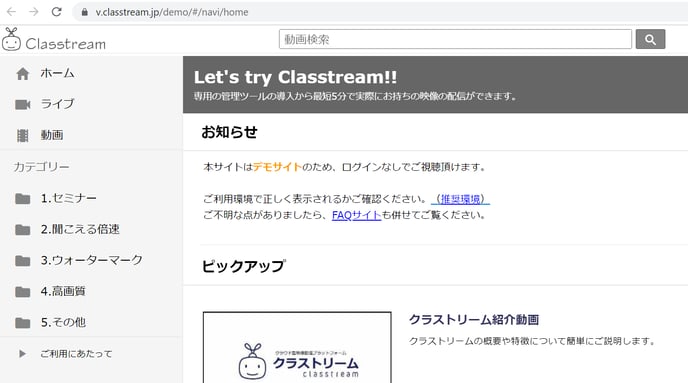Click the home icon in sidebar

(x=22, y=74)
